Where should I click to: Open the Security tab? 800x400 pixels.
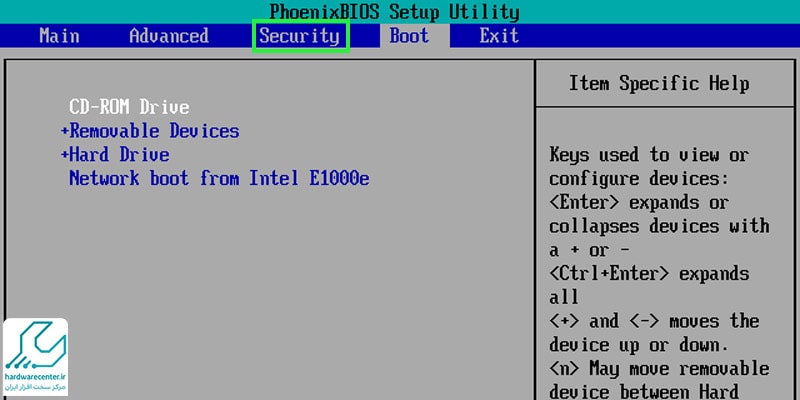(300, 36)
